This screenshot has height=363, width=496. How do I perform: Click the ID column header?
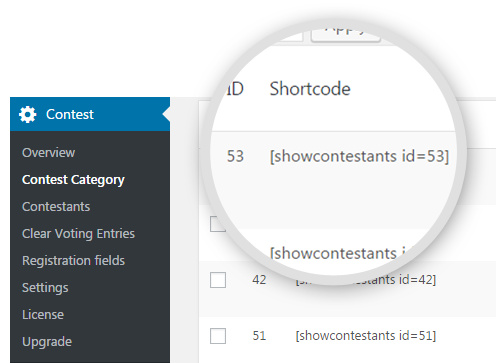(235, 89)
